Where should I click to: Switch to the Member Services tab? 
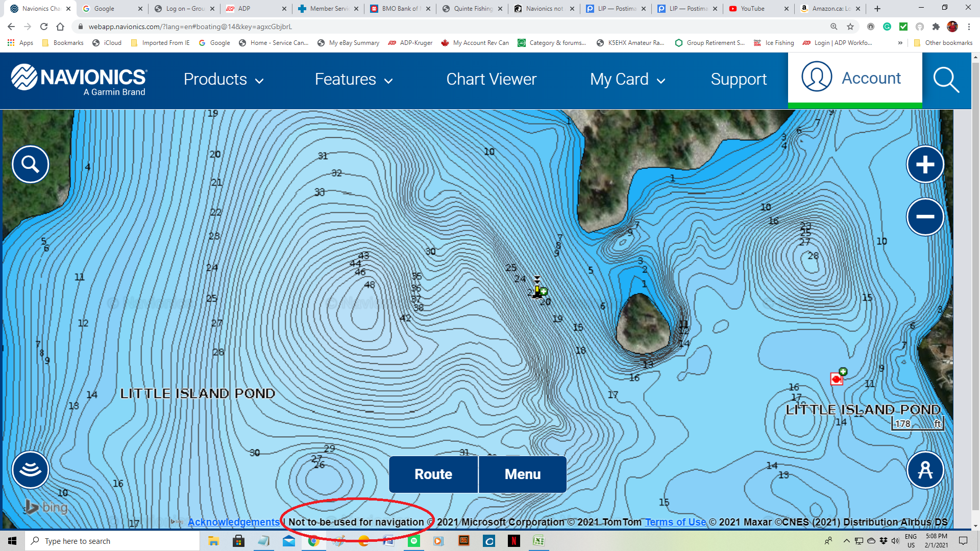coord(329,9)
